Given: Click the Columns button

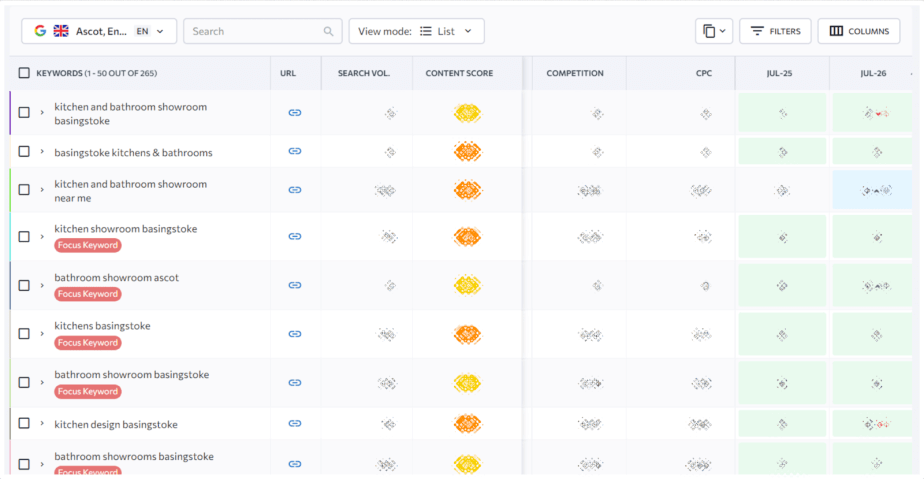Looking at the screenshot, I should click(x=858, y=31).
